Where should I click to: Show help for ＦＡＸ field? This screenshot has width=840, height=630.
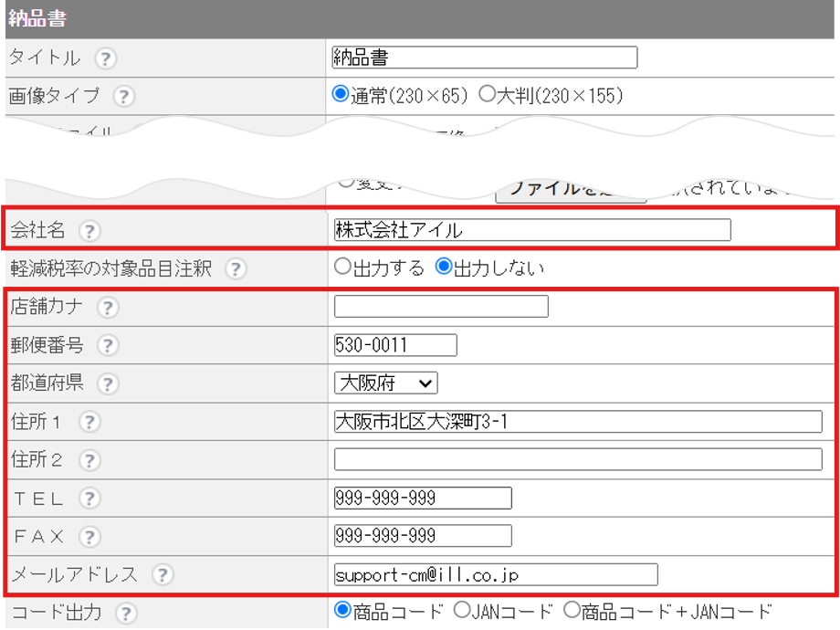[x=89, y=536]
